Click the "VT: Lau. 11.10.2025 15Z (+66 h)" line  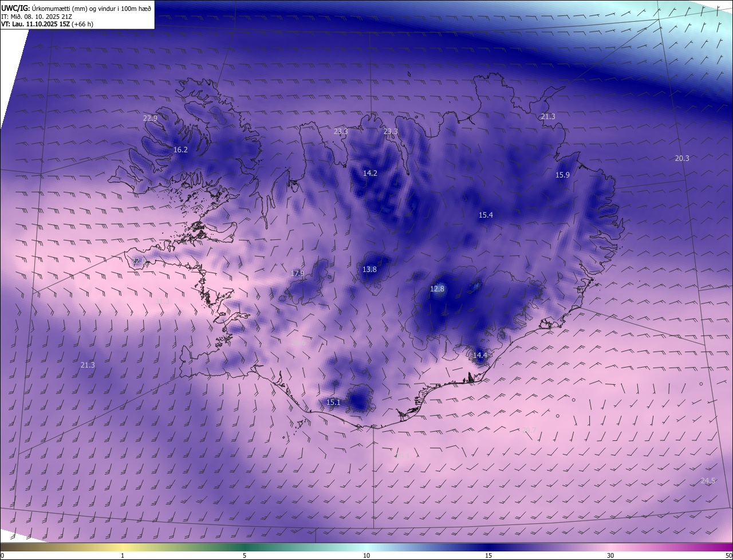point(47,24)
